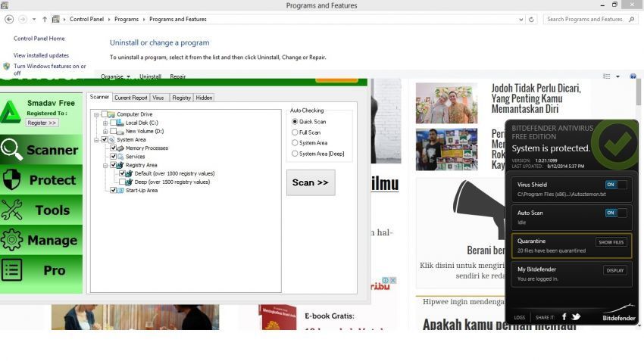Screen dimensions: 644x361
Task: Collapse the Computer Drive tree node
Action: pyautogui.click(x=96, y=114)
